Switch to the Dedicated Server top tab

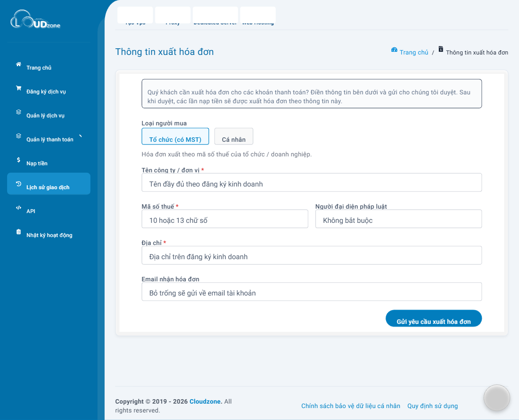coord(215,16)
